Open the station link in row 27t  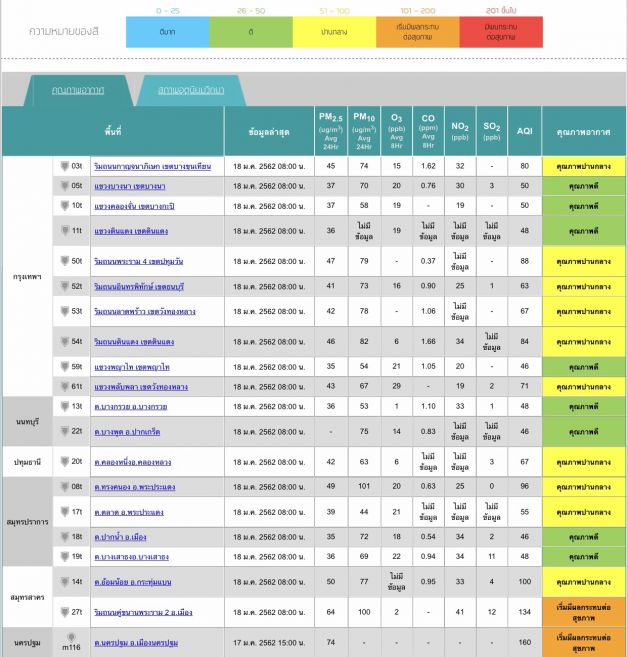143,613
